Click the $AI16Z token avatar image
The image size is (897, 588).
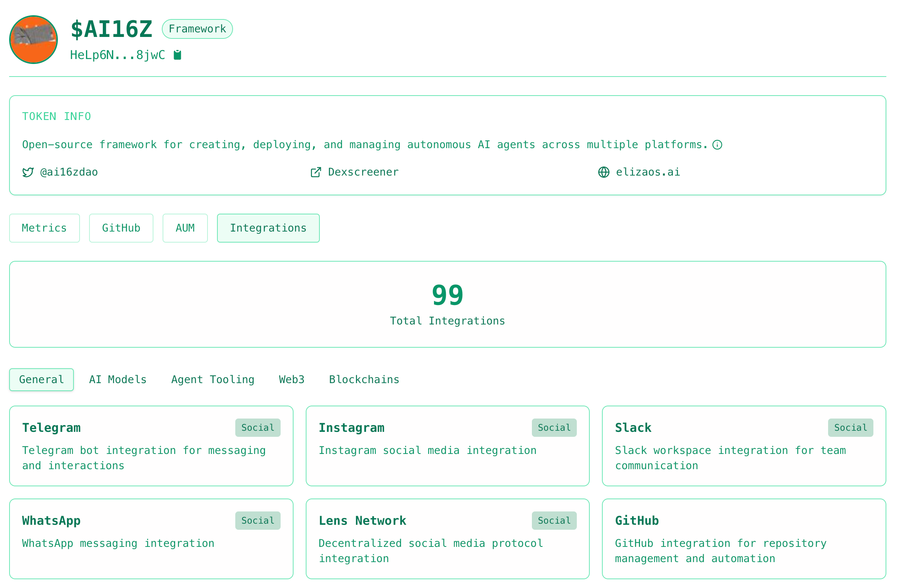34,40
